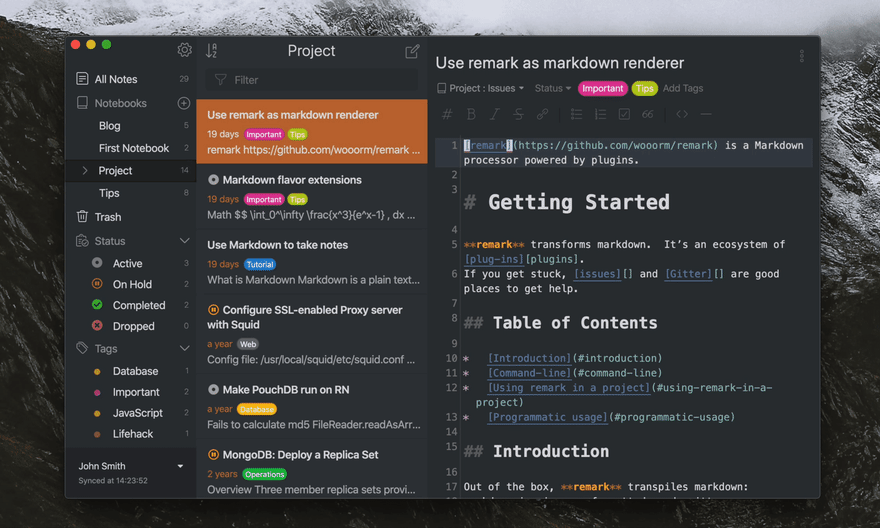Viewport: 880px width, 528px height.
Task: Open the note's more options menu
Action: coord(801,56)
